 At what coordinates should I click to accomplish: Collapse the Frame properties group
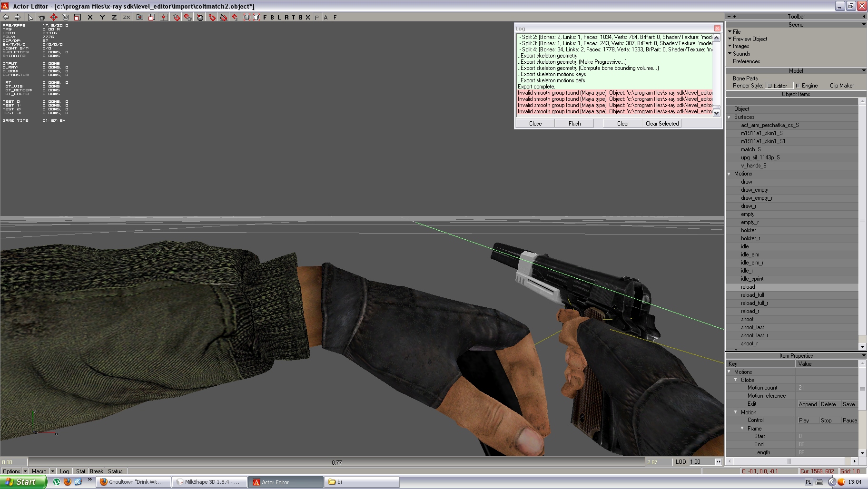[x=742, y=428]
